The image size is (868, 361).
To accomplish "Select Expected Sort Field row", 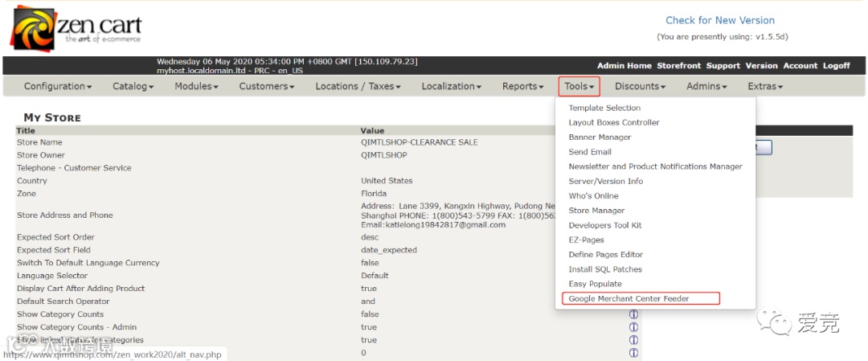I will click(x=54, y=250).
